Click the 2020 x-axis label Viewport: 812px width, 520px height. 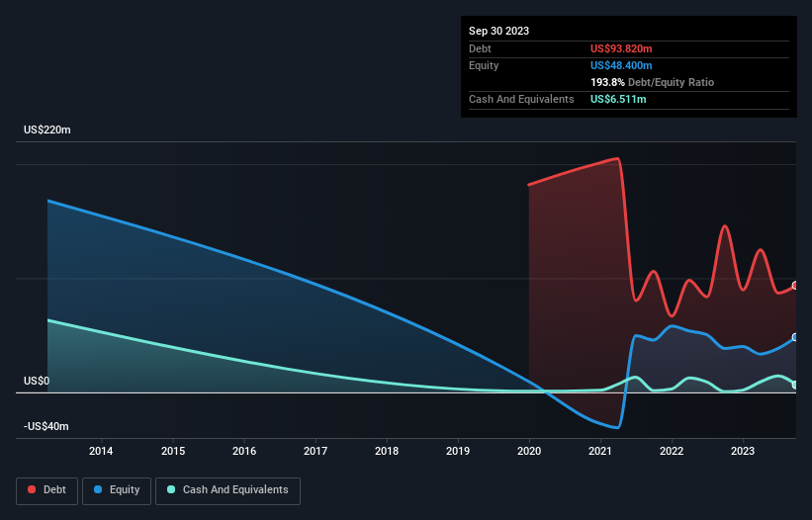point(529,451)
